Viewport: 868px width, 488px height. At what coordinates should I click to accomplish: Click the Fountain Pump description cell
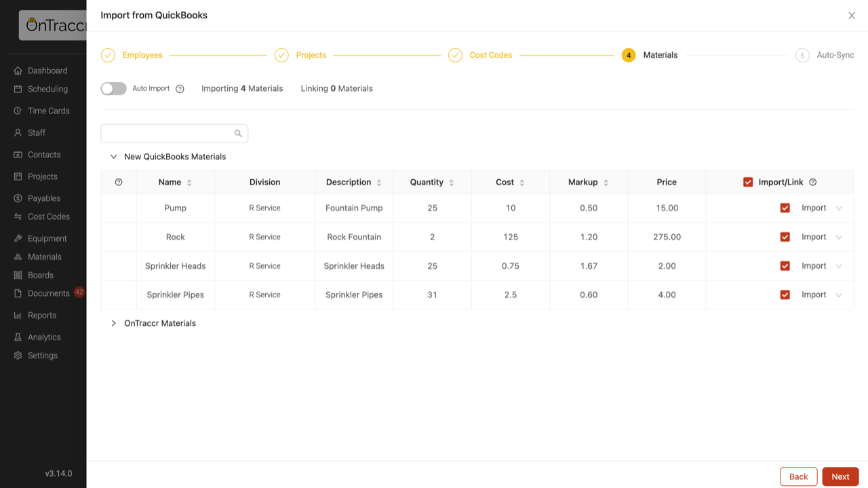pyautogui.click(x=354, y=208)
